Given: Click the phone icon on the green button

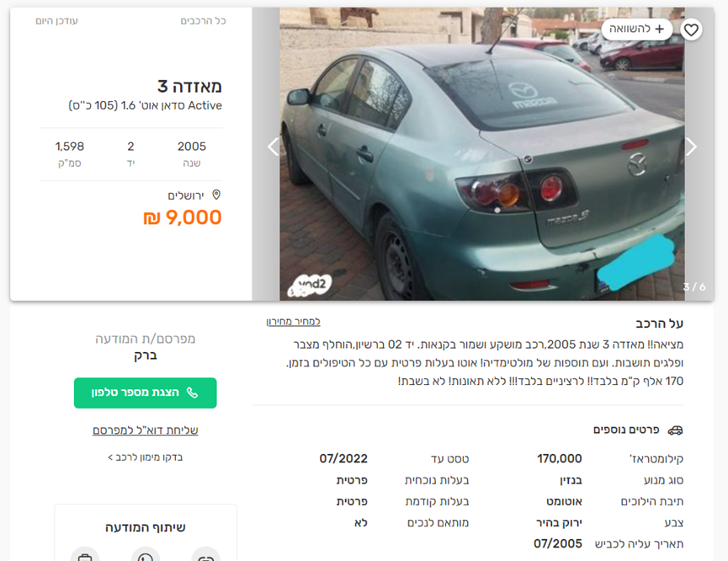Looking at the screenshot, I should tap(192, 393).
